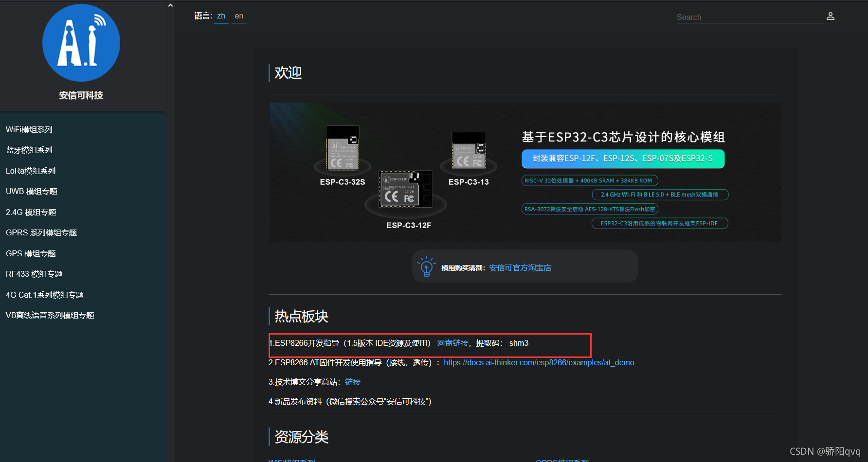The width and height of the screenshot is (868, 462).
Task: Open 蓝牙模组系列 in the sidebar
Action: tap(29, 150)
